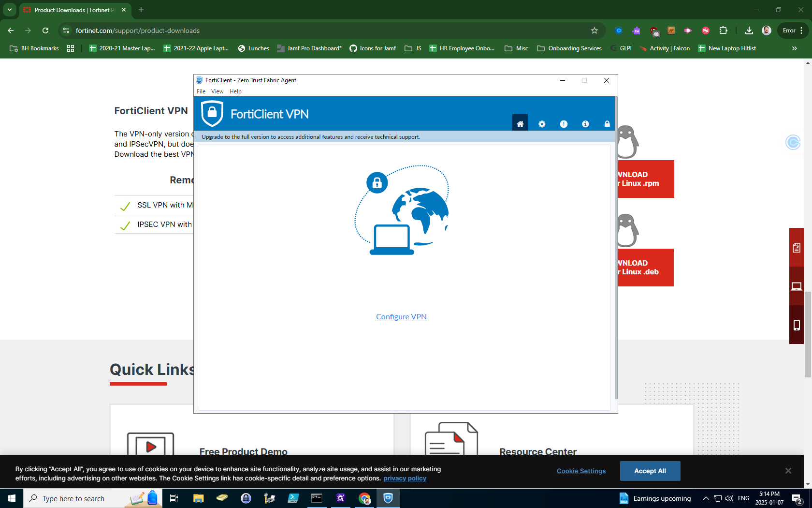This screenshot has height=508, width=812.
Task: Click the Chrome Error menu button
Action: point(793,30)
